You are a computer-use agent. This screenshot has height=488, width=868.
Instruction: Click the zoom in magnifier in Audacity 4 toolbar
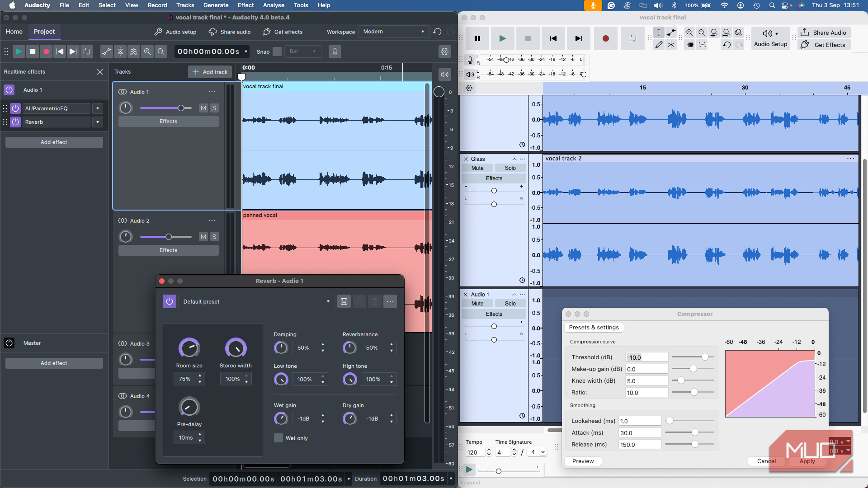click(x=147, y=52)
